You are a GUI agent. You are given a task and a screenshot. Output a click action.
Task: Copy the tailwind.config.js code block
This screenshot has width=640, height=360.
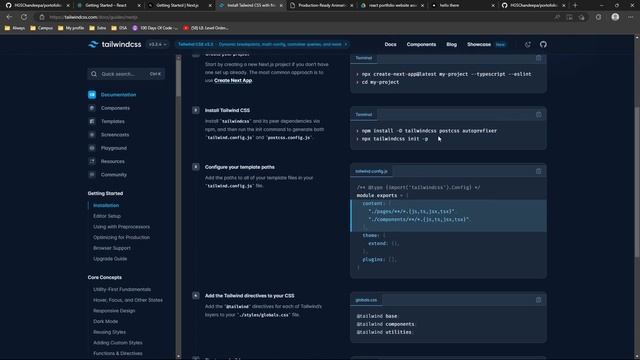coord(538,171)
